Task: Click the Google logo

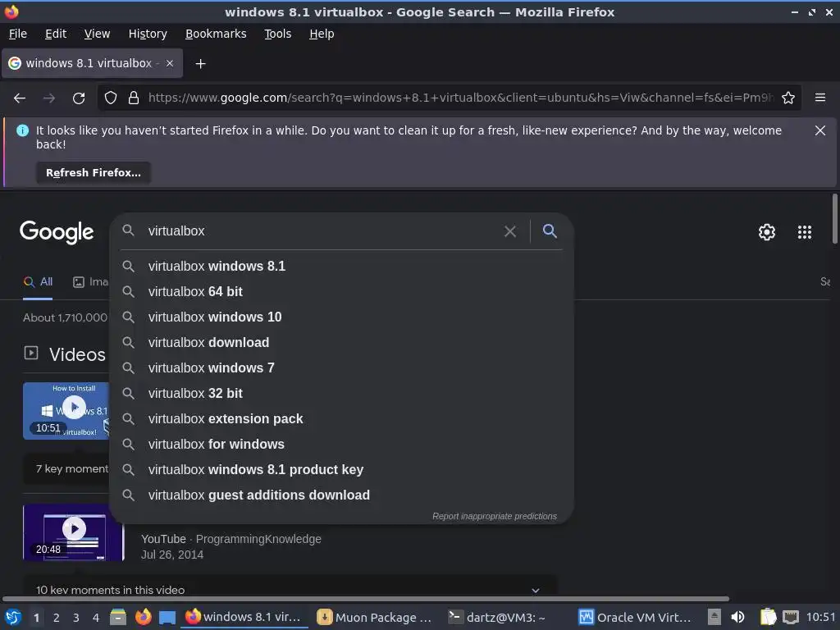Action: (57, 232)
